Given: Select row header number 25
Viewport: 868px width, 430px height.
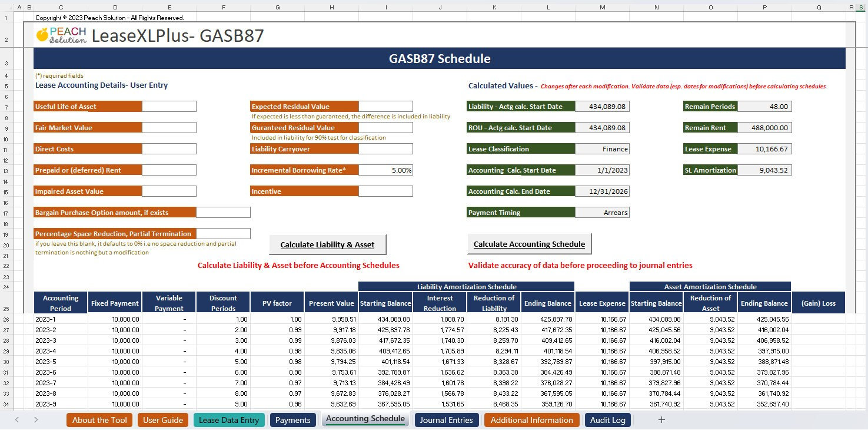Looking at the screenshot, I should [x=6, y=303].
